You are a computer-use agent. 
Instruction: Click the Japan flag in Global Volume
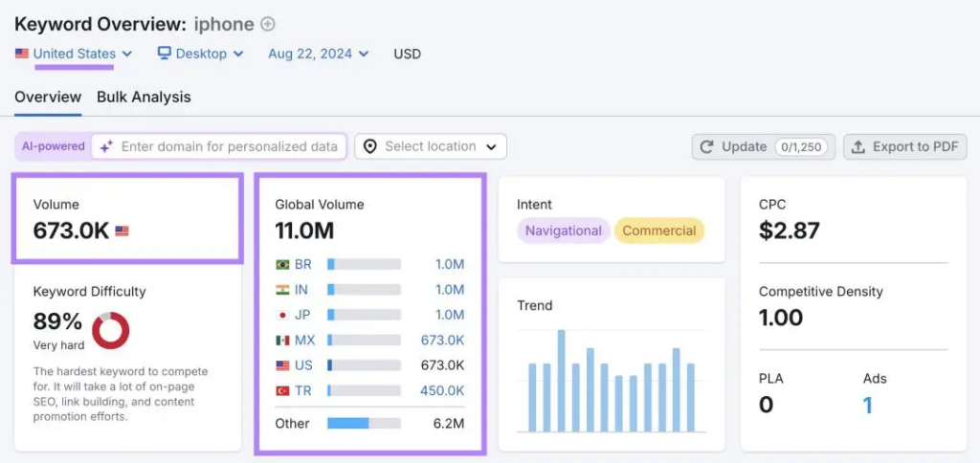[x=282, y=315]
